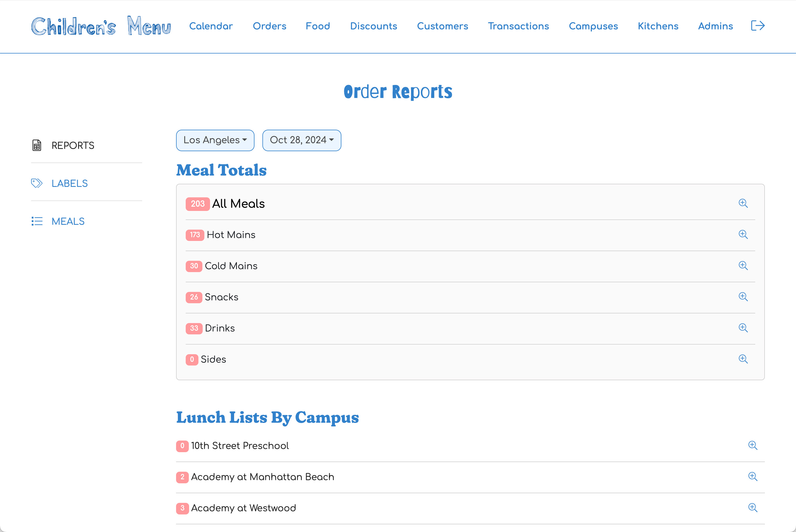Open the Kitchens page
Viewport: 796px width, 532px height.
pyautogui.click(x=658, y=26)
